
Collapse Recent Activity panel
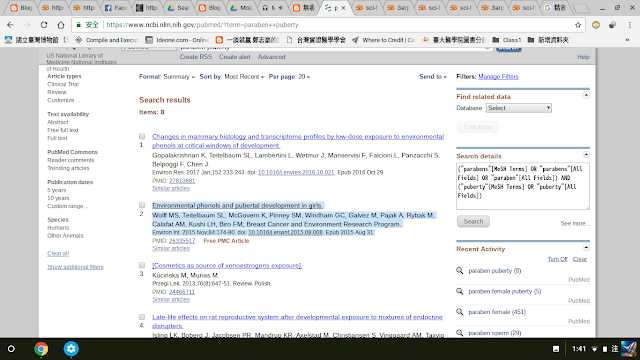(586, 247)
